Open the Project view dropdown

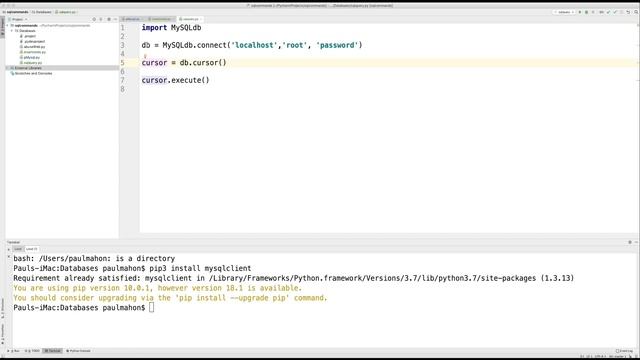(x=18, y=19)
